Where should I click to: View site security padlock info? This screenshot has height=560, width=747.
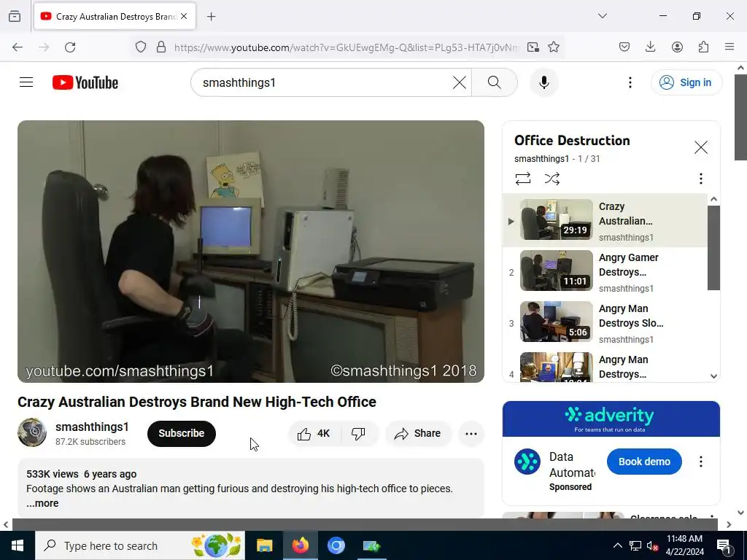click(x=161, y=47)
